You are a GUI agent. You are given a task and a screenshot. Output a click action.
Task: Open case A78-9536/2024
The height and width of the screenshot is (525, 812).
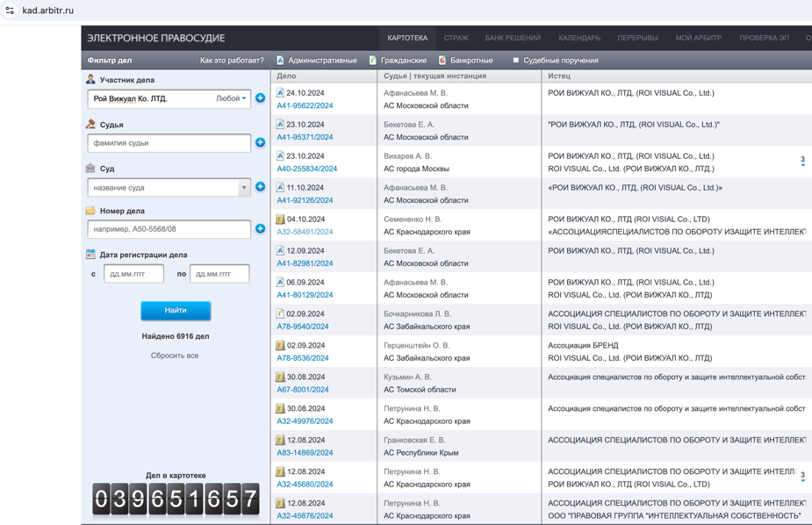(x=303, y=358)
